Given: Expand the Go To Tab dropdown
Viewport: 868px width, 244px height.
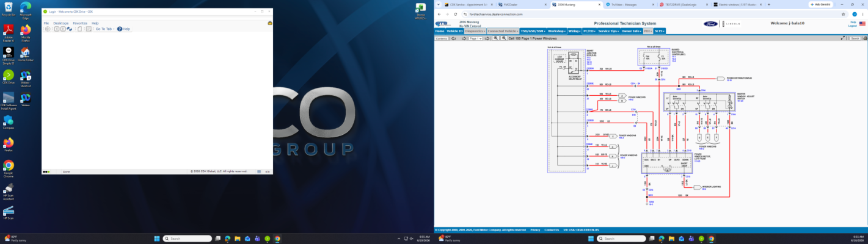Looking at the screenshot, I should pos(105,29).
